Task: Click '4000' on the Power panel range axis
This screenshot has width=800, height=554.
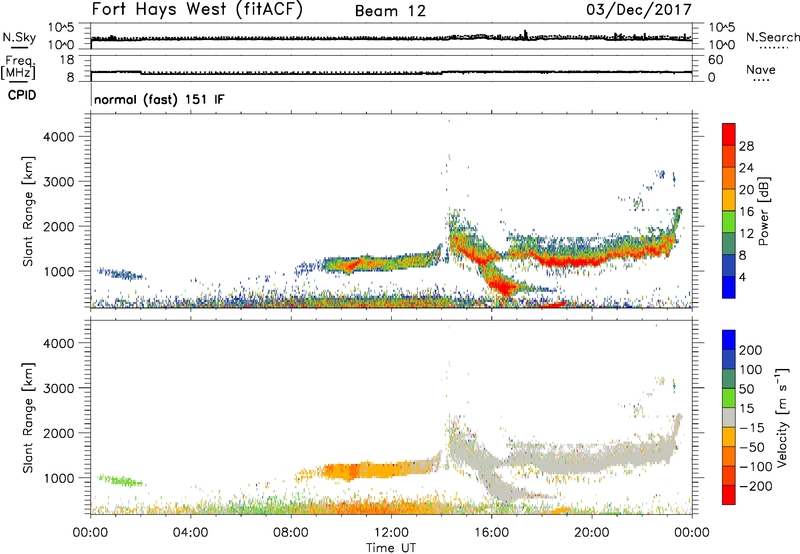Action: coord(58,137)
